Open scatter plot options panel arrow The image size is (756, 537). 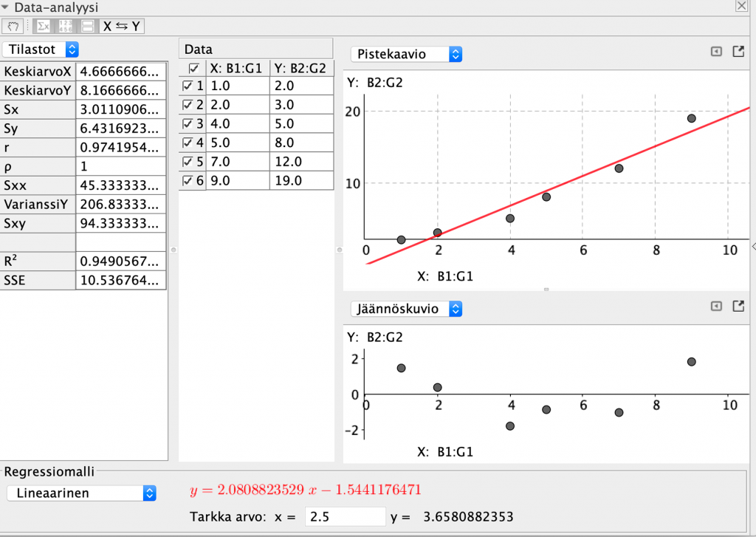point(716,51)
